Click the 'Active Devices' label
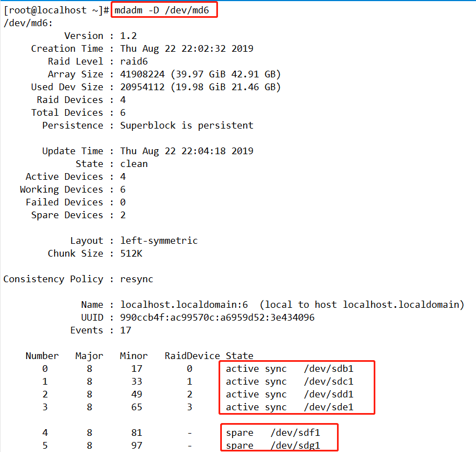The width and height of the screenshot is (476, 452). (x=65, y=176)
